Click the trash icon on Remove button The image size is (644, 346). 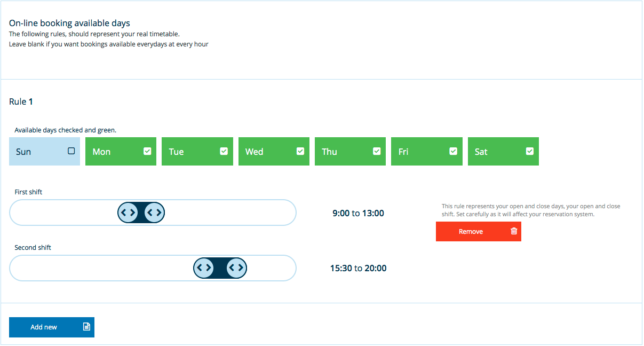coord(514,231)
